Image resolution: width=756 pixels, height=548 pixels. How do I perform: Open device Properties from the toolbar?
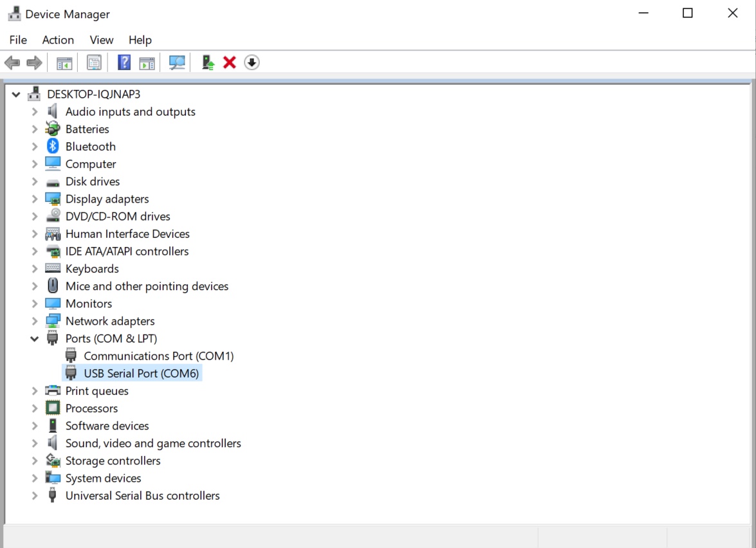click(94, 62)
